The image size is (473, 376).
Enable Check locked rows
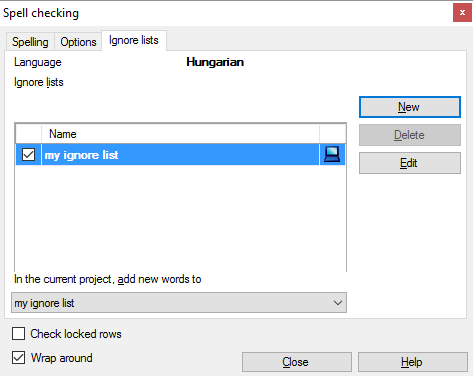click(x=18, y=333)
